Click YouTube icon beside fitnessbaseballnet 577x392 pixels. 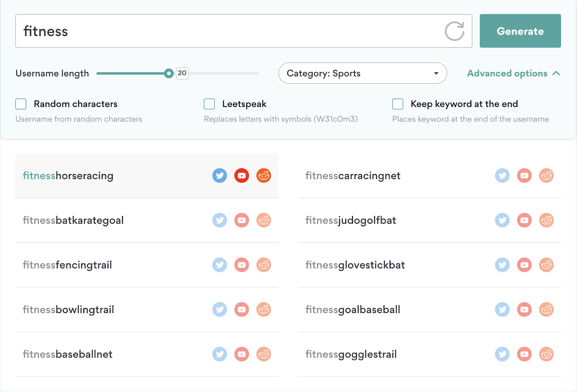click(x=242, y=355)
